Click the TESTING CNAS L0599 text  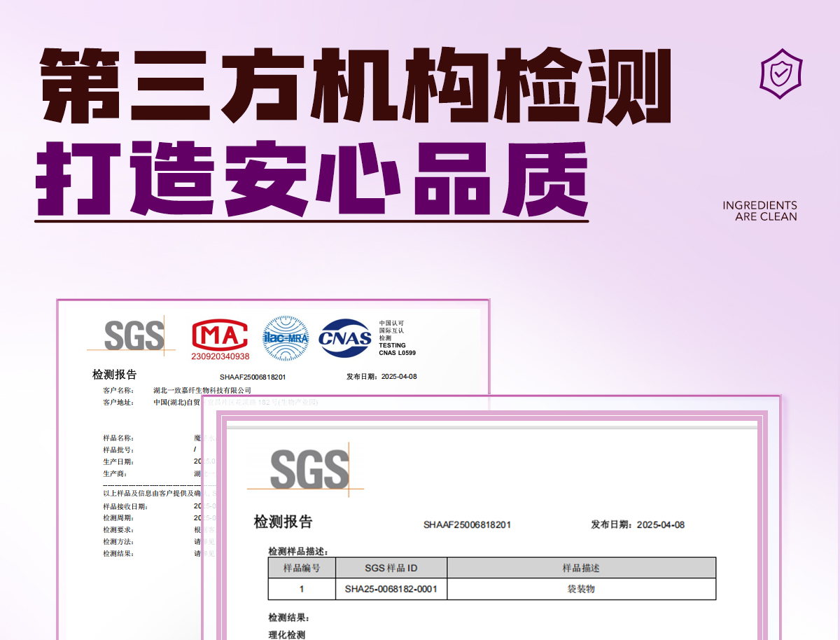point(397,349)
